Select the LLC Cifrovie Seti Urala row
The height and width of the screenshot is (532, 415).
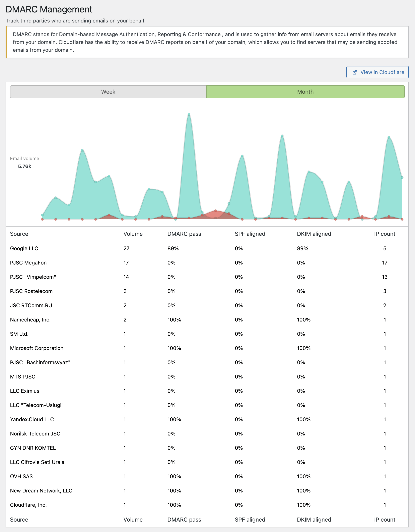[x=207, y=462]
